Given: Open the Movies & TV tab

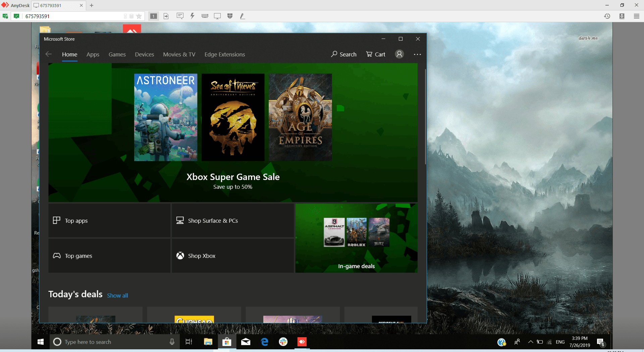Looking at the screenshot, I should pos(179,54).
